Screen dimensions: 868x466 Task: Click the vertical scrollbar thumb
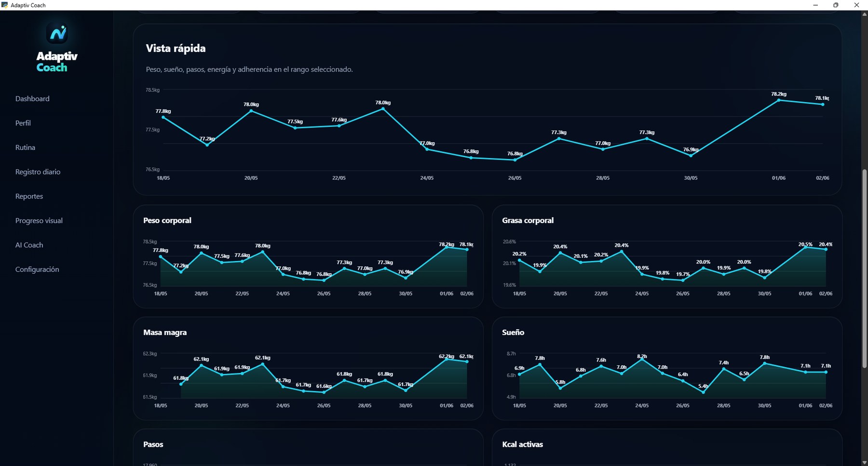(864, 268)
